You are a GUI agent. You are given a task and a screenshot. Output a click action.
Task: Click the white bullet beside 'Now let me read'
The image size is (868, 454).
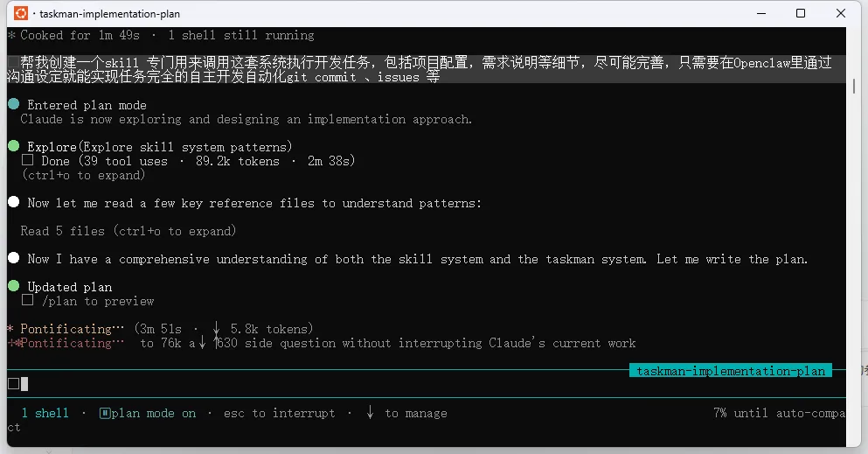tap(14, 202)
